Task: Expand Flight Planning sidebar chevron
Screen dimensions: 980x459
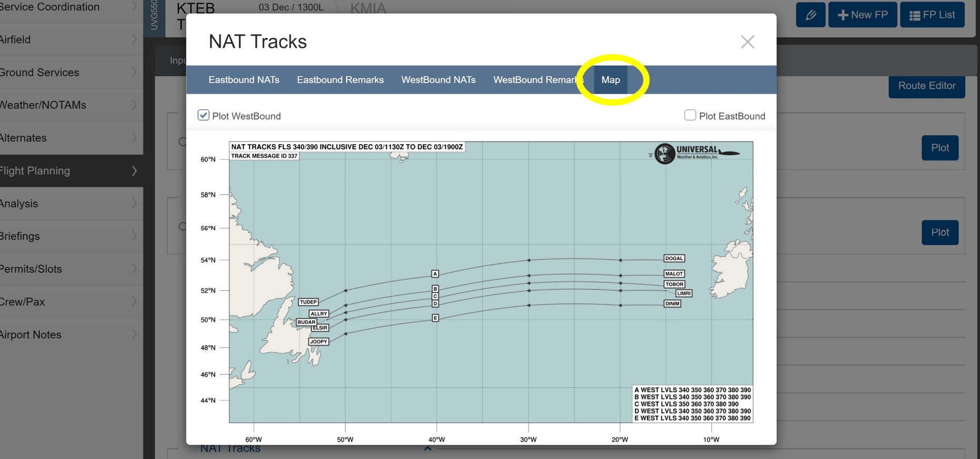Action: (134, 170)
